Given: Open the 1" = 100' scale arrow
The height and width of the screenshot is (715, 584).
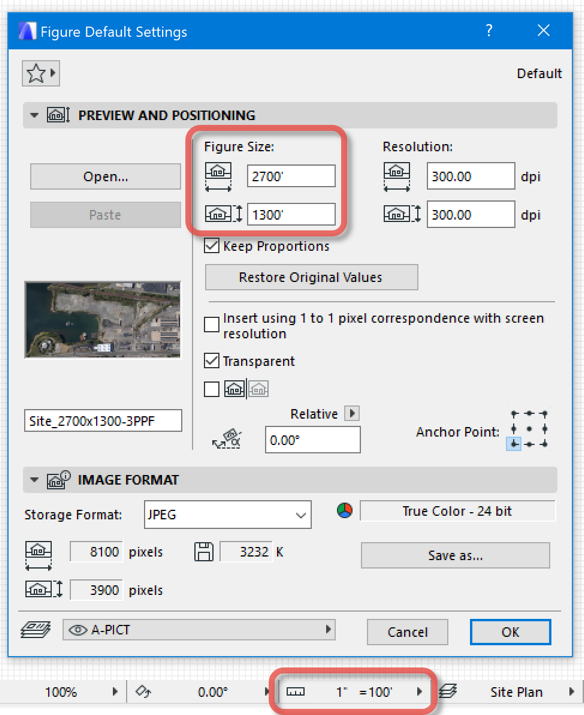Looking at the screenshot, I should click(x=419, y=692).
